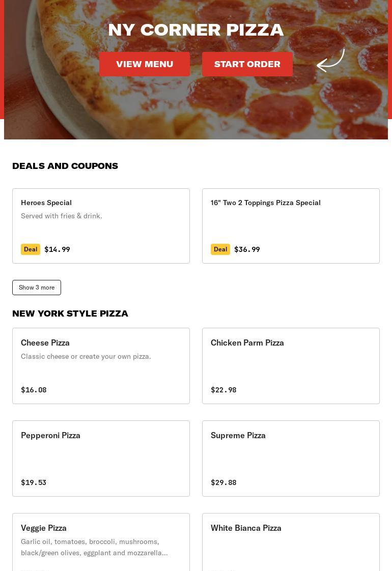Select the Pepperoni Pizza item
This screenshot has width=392, height=571.
[101, 458]
